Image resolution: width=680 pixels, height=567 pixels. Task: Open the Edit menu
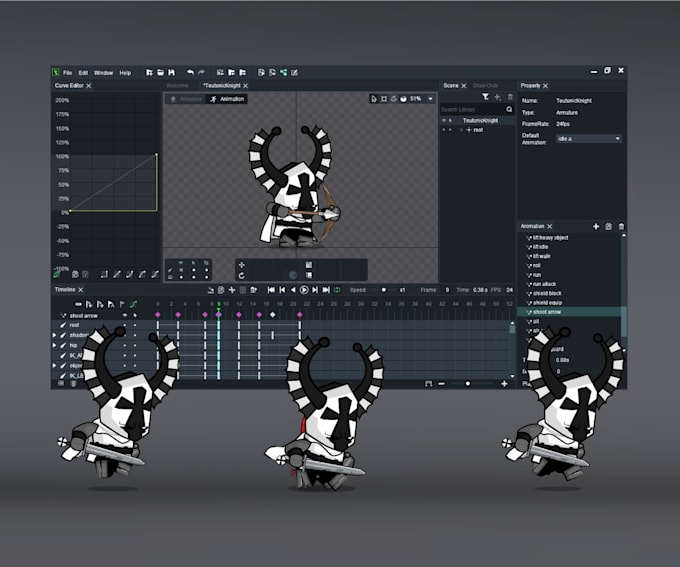point(83,73)
